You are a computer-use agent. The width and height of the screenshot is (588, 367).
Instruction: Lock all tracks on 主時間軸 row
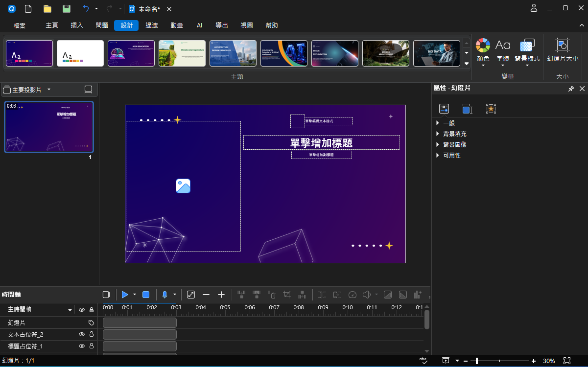point(92,310)
